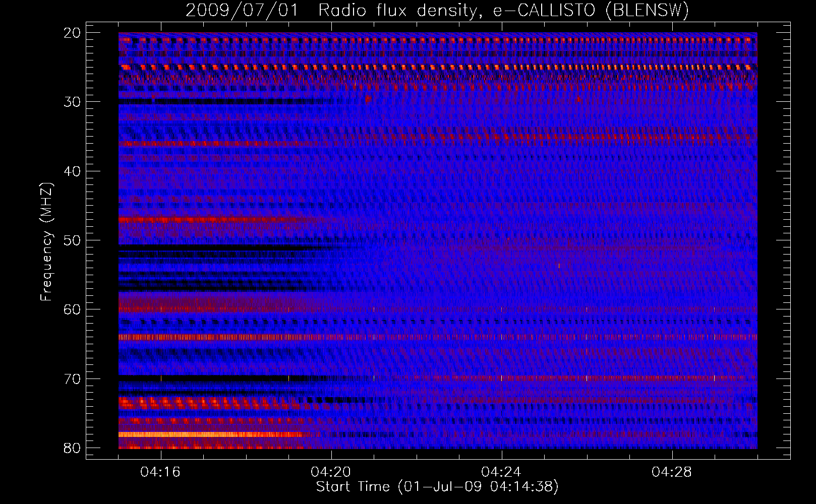Click the 80 frequency tick label
Viewport: 816px width, 504px height.
[73, 448]
